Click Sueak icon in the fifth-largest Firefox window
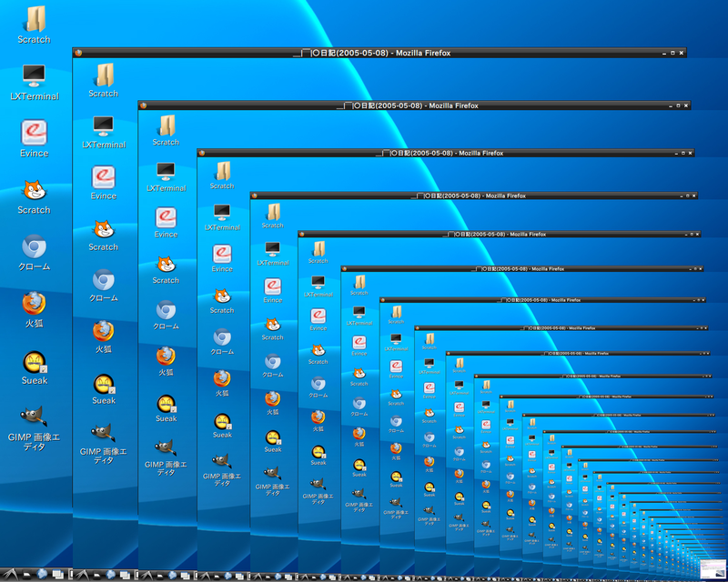 [x=318, y=452]
